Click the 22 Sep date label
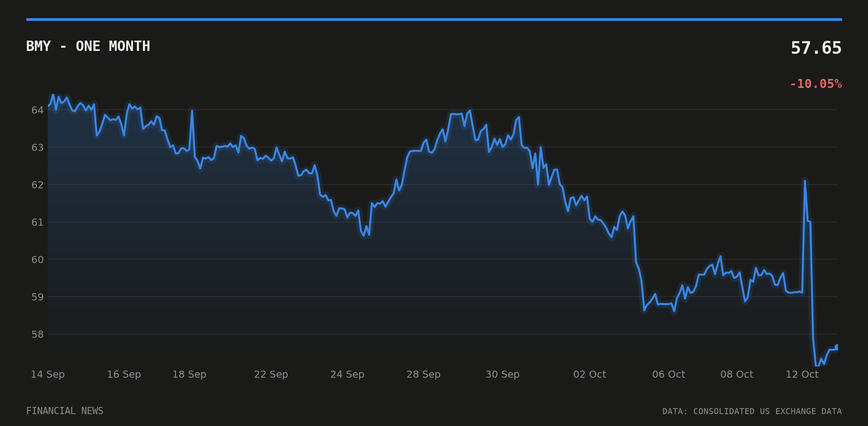The width and height of the screenshot is (868, 426). click(271, 374)
